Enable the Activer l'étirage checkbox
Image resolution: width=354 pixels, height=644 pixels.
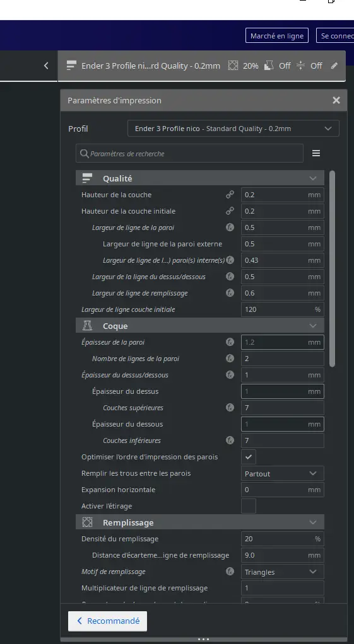(249, 506)
